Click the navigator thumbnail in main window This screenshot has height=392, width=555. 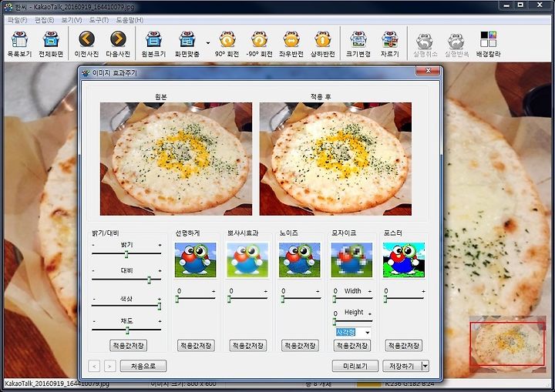point(507,343)
